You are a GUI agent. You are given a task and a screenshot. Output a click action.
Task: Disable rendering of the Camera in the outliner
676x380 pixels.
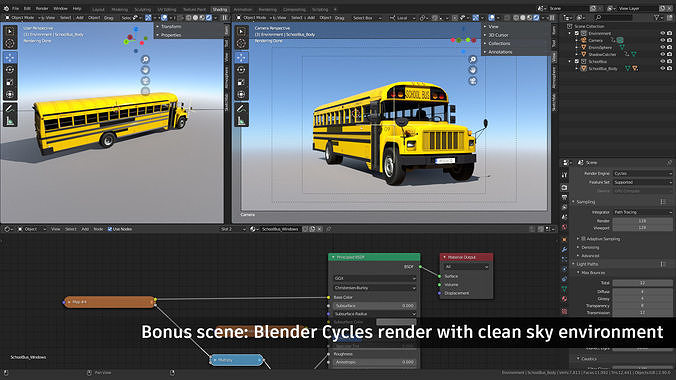pyautogui.click(x=670, y=40)
